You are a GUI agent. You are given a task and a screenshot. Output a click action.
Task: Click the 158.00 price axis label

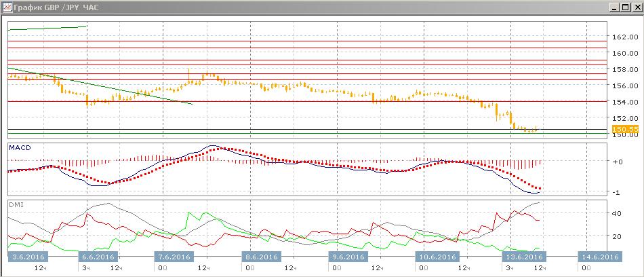625,69
